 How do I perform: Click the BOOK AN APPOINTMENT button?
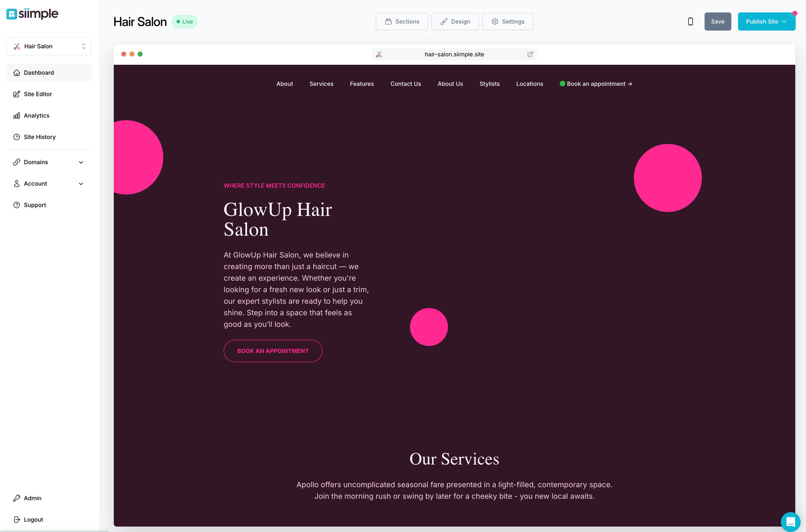pos(273,351)
